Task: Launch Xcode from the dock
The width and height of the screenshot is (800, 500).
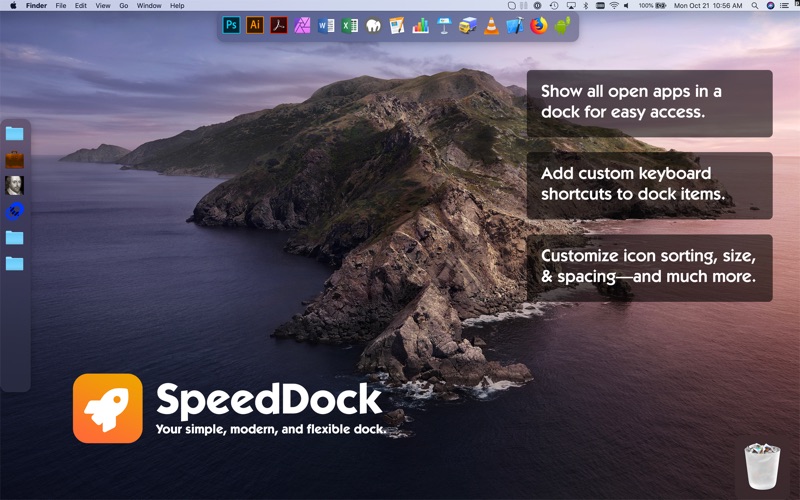Action: tap(515, 26)
